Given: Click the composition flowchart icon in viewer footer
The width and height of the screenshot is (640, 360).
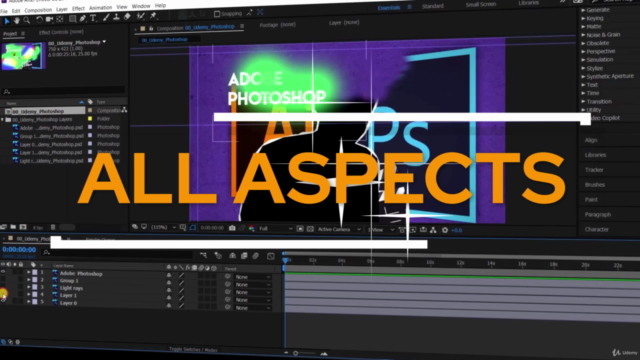Looking at the screenshot, I should point(433,230).
